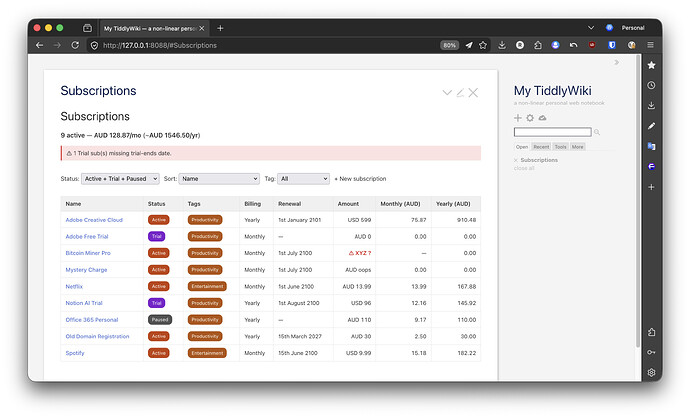Switch to the Open sidebar tab
The width and height of the screenshot is (690, 417).
[522, 147]
